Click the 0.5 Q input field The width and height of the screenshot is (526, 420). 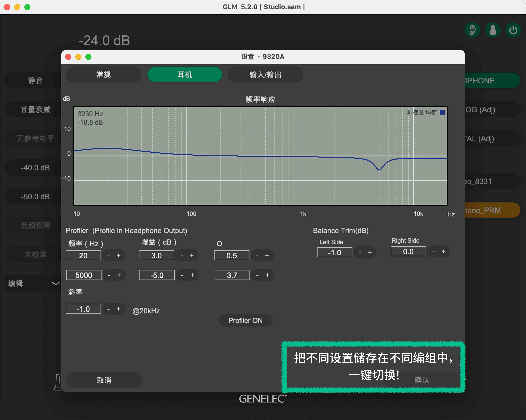click(x=232, y=255)
